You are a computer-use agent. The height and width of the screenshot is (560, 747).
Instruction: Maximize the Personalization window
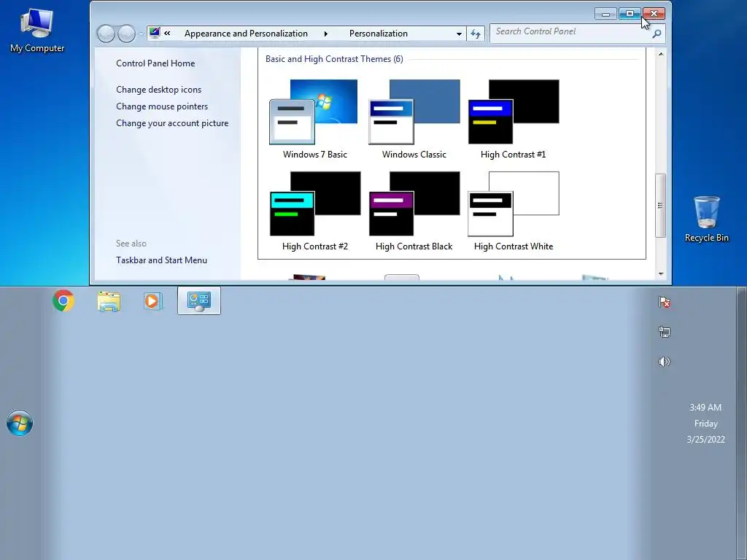630,14
